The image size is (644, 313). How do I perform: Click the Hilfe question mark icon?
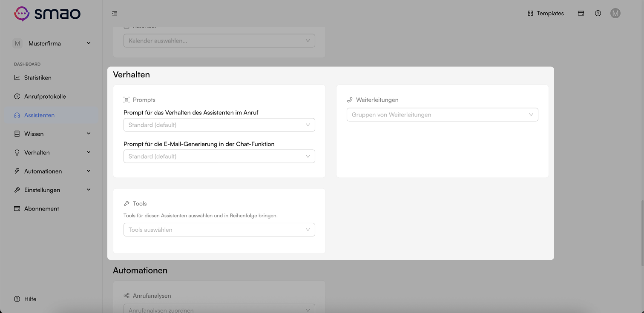(17, 299)
